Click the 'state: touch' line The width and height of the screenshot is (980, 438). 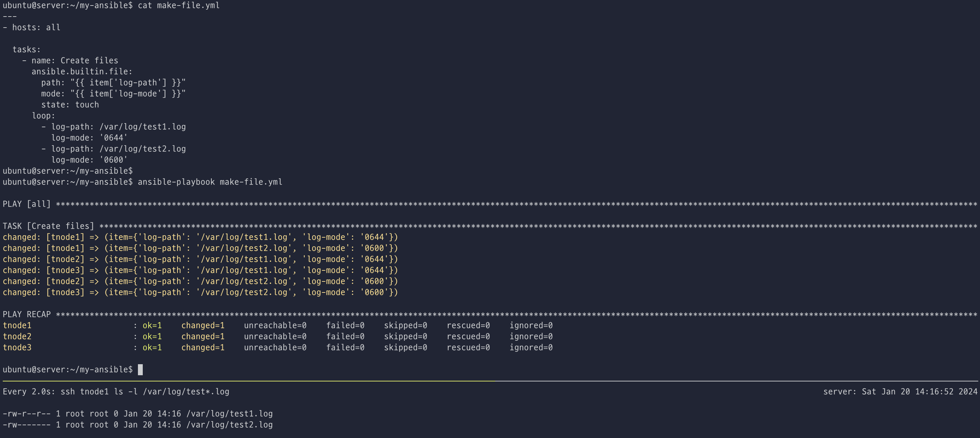[x=70, y=104]
